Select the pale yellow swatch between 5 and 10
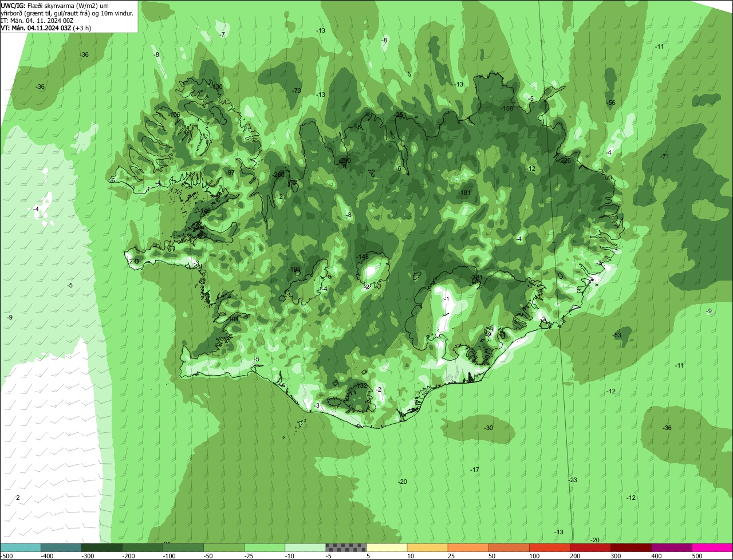 [x=387, y=547]
